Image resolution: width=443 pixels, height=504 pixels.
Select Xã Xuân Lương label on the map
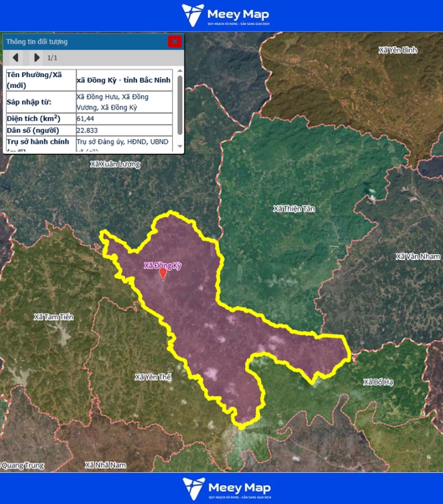pyautogui.click(x=115, y=164)
